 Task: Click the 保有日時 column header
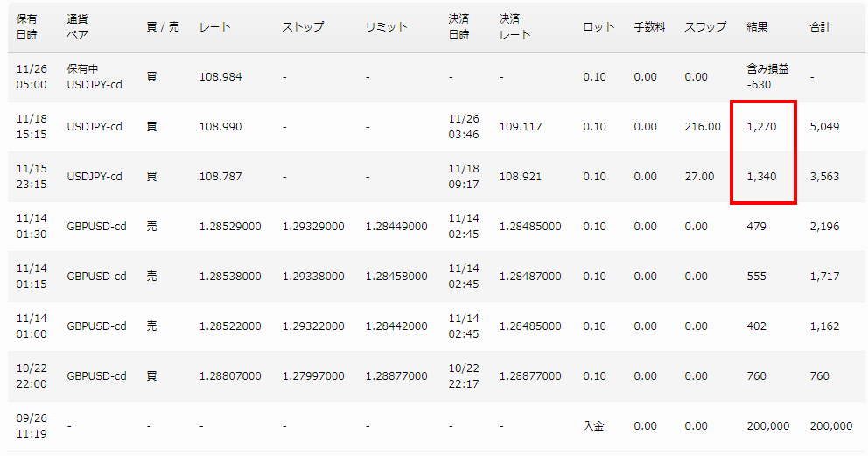click(26, 27)
